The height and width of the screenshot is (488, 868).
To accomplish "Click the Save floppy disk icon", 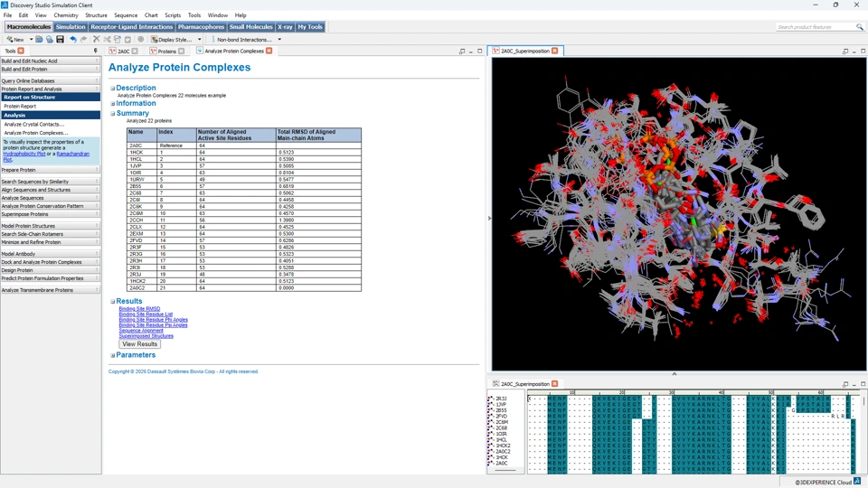I will click(x=60, y=39).
